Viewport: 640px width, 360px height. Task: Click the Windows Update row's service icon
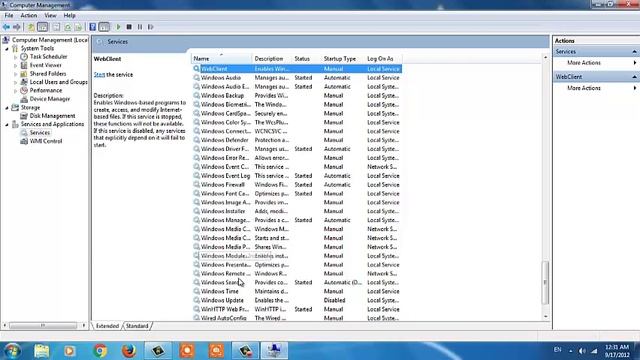tap(196, 300)
